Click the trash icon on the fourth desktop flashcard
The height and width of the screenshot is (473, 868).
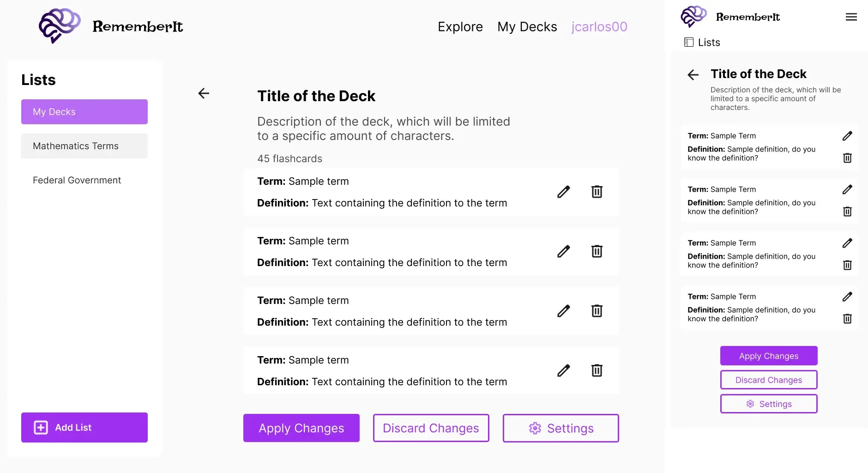[x=597, y=370]
